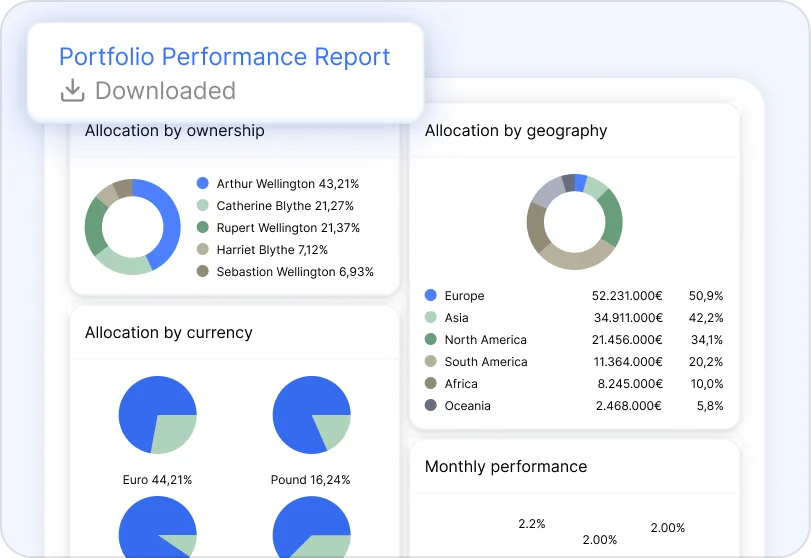Viewport: 811px width, 558px height.
Task: Click the 8.245.000€ value for Africa
Action: coord(630,384)
